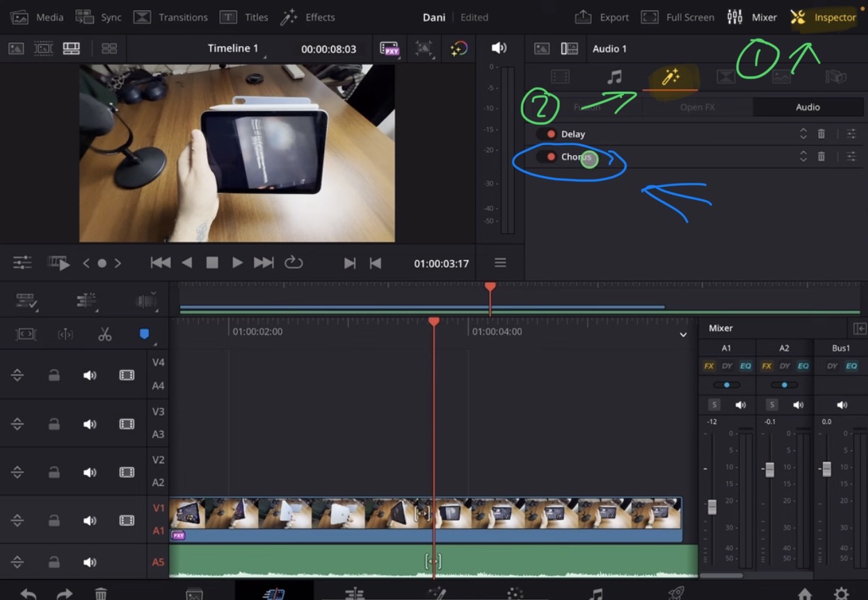The height and width of the screenshot is (600, 868).
Task: Disable the Chorus effect toggle
Action: [x=550, y=156]
